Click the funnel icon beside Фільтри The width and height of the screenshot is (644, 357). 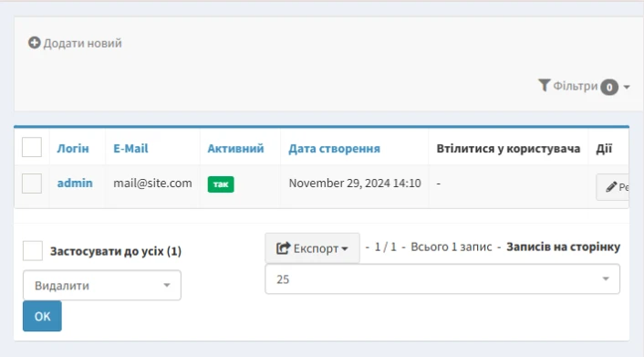coord(545,86)
